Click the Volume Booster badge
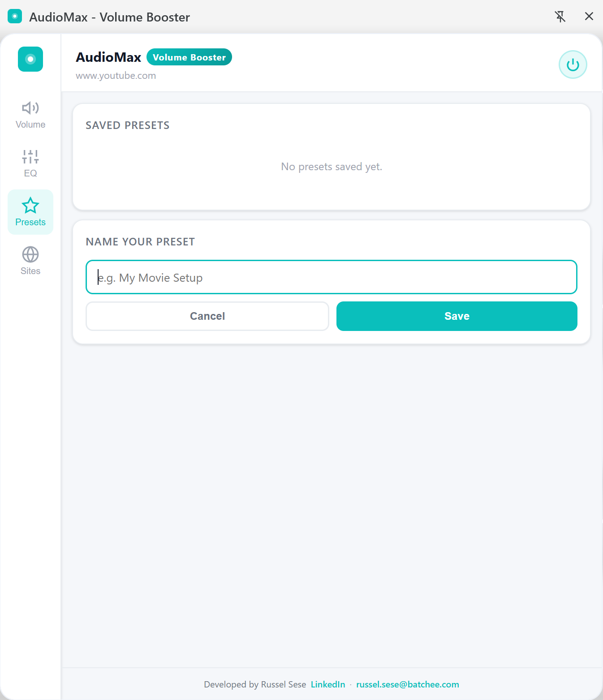Viewport: 603px width, 700px height. (x=189, y=57)
